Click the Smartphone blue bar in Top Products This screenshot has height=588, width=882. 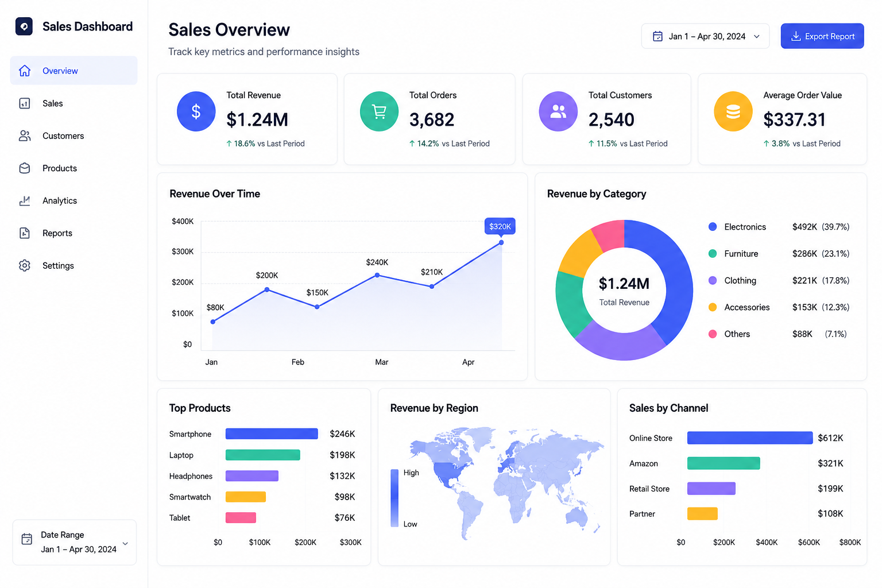point(272,434)
